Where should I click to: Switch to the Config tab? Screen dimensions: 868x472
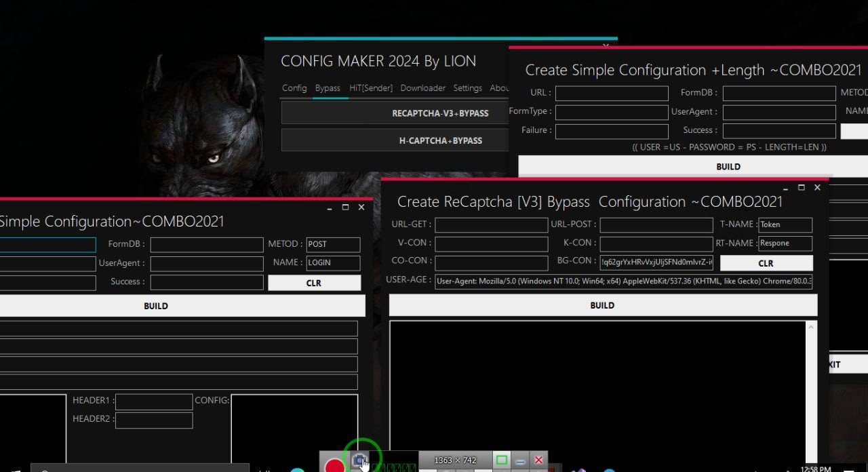(x=294, y=88)
